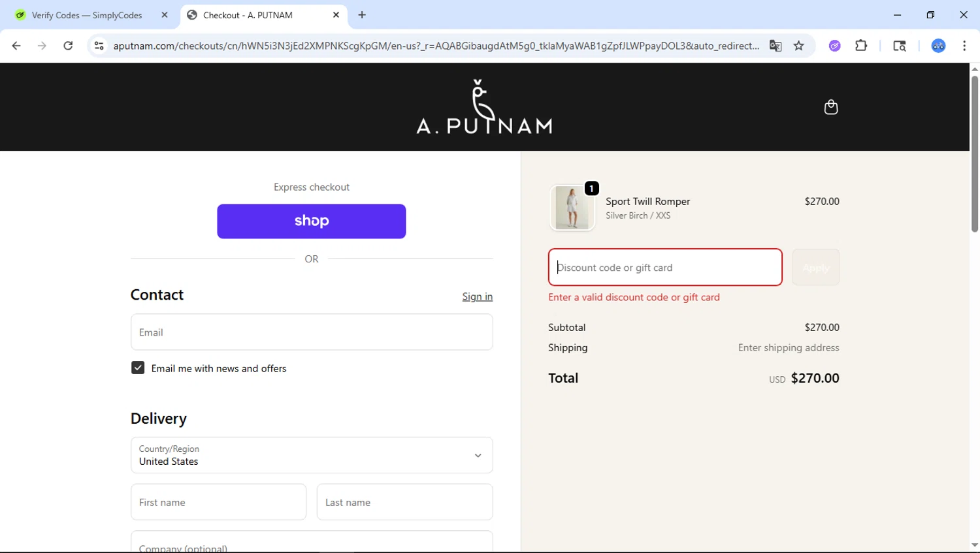The width and height of the screenshot is (980, 553).
Task: Close the Verify Codes tab
Action: [165, 15]
